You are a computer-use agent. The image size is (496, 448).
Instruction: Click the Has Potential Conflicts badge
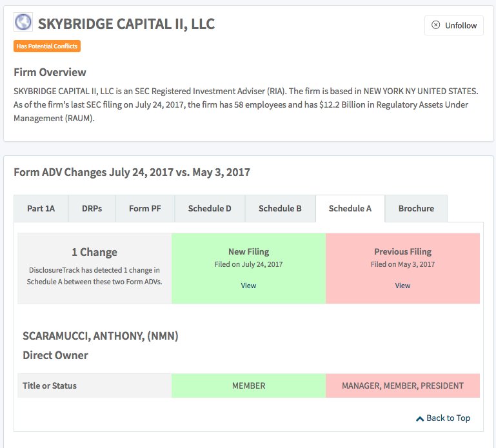(x=47, y=46)
